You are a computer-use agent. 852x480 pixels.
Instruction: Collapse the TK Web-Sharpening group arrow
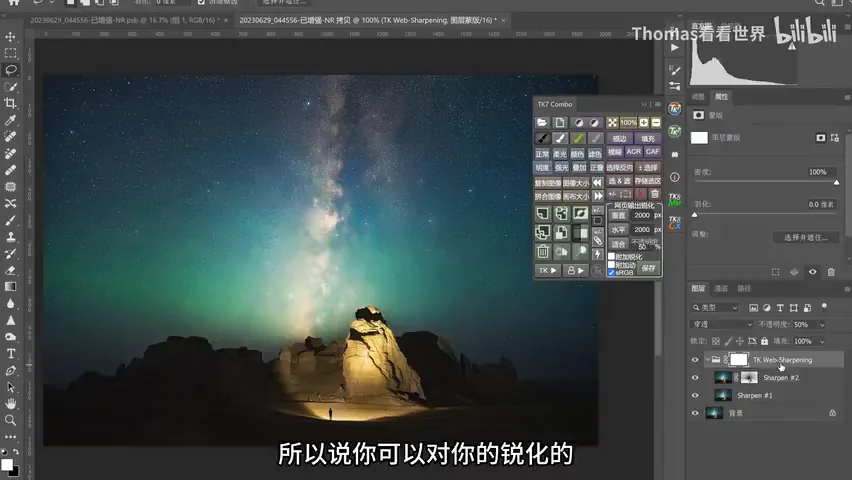click(x=707, y=360)
